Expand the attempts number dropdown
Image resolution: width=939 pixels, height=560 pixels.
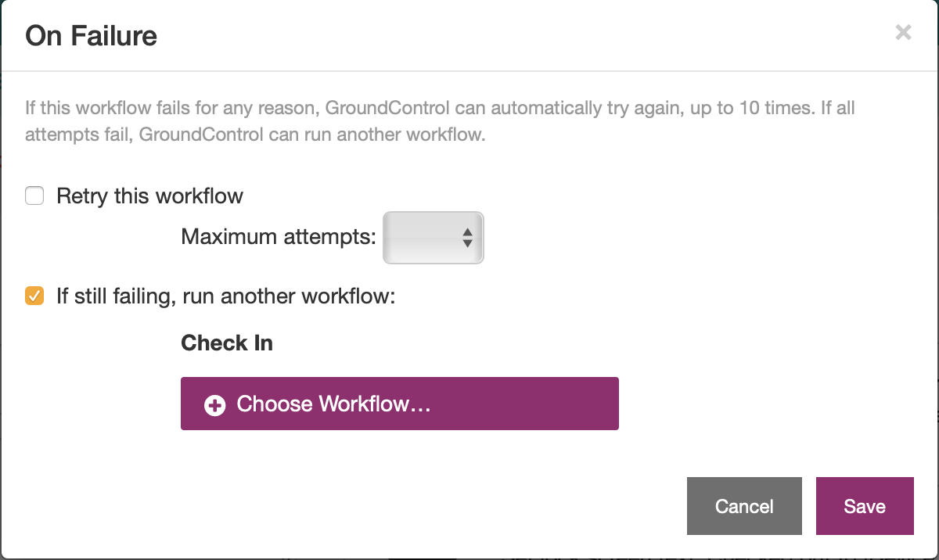[x=433, y=237]
